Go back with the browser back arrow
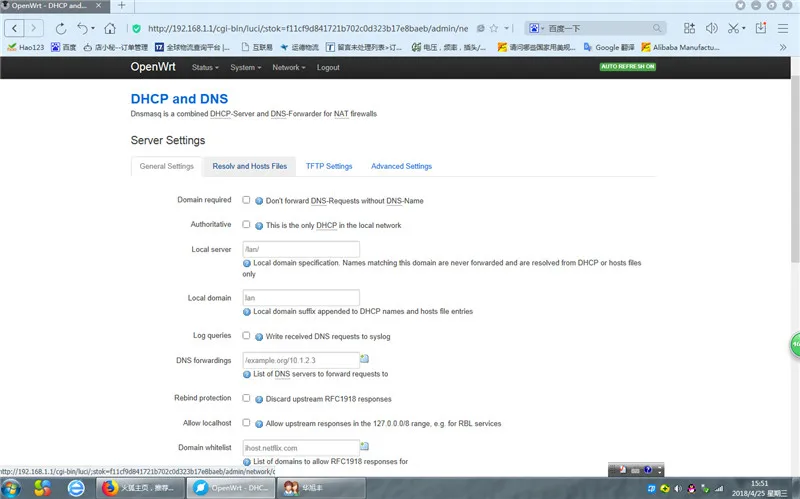The image size is (800, 499). (14, 28)
